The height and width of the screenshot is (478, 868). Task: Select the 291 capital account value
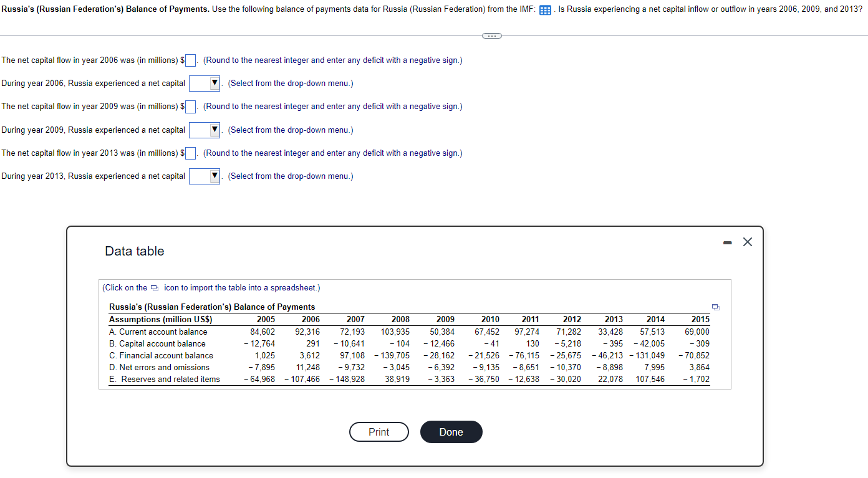[x=313, y=343]
